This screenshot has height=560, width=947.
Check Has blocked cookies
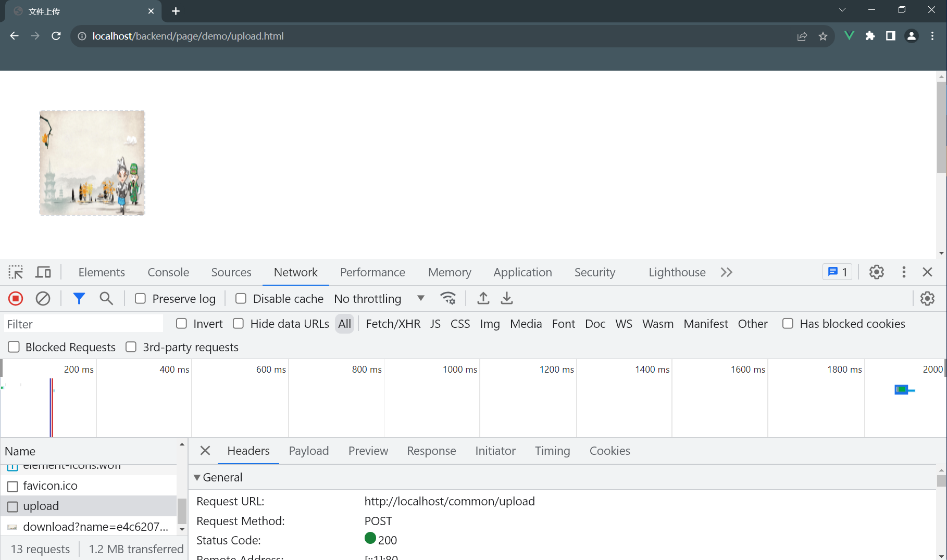(788, 323)
